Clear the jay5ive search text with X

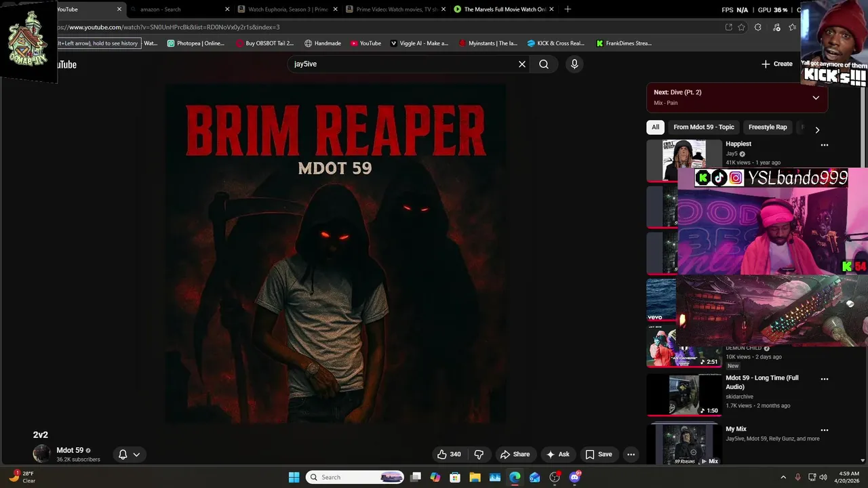pyautogui.click(x=522, y=64)
